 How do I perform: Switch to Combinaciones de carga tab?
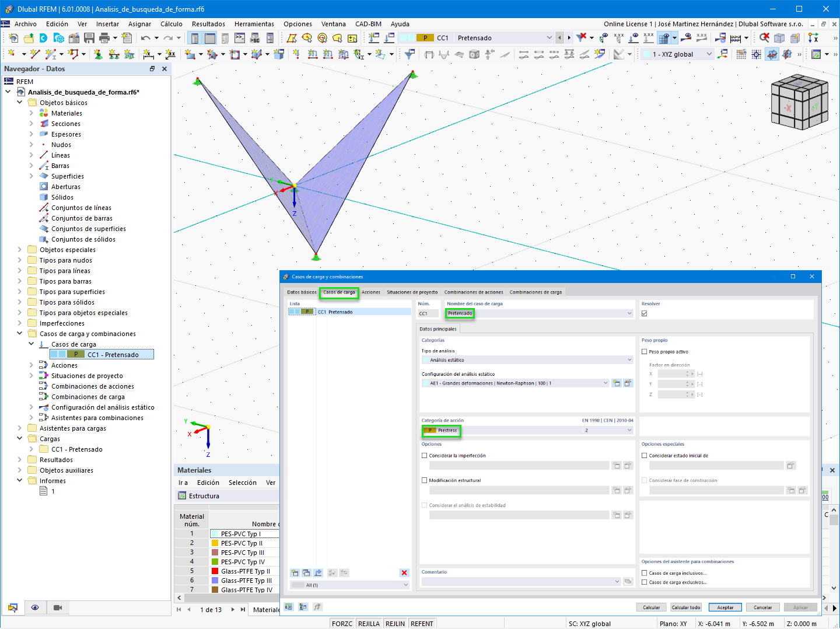535,292
